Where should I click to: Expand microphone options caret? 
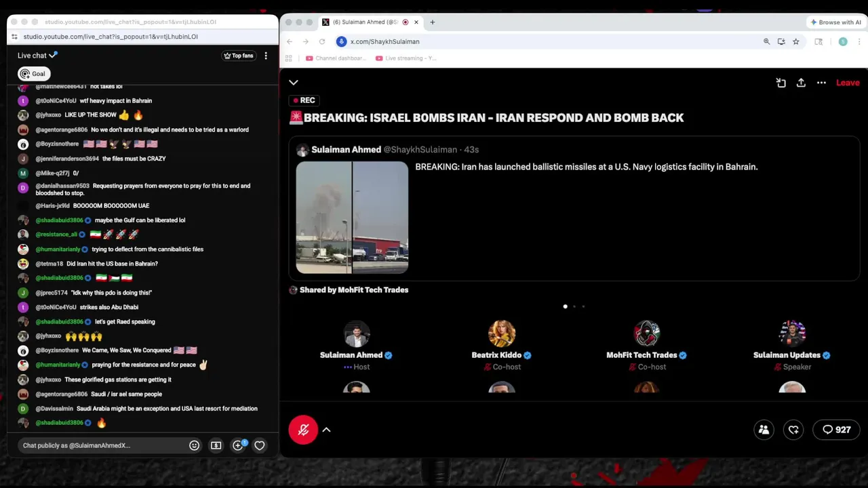coord(326,430)
